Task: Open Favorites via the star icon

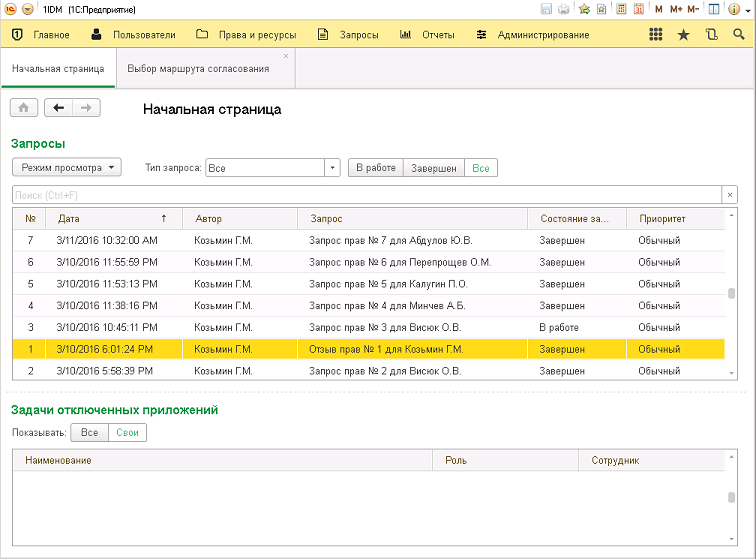Action: click(x=684, y=35)
